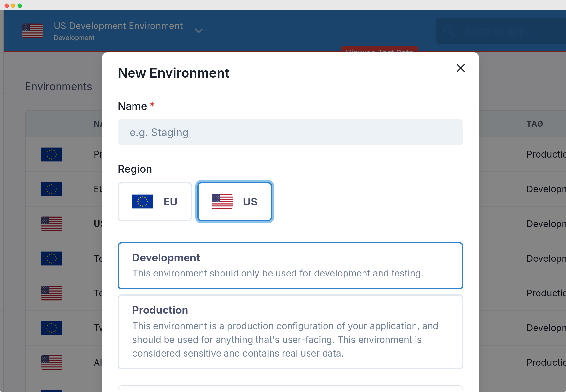Click the magnifier icon in the search bar
The image size is (566, 392).
tap(448, 31)
